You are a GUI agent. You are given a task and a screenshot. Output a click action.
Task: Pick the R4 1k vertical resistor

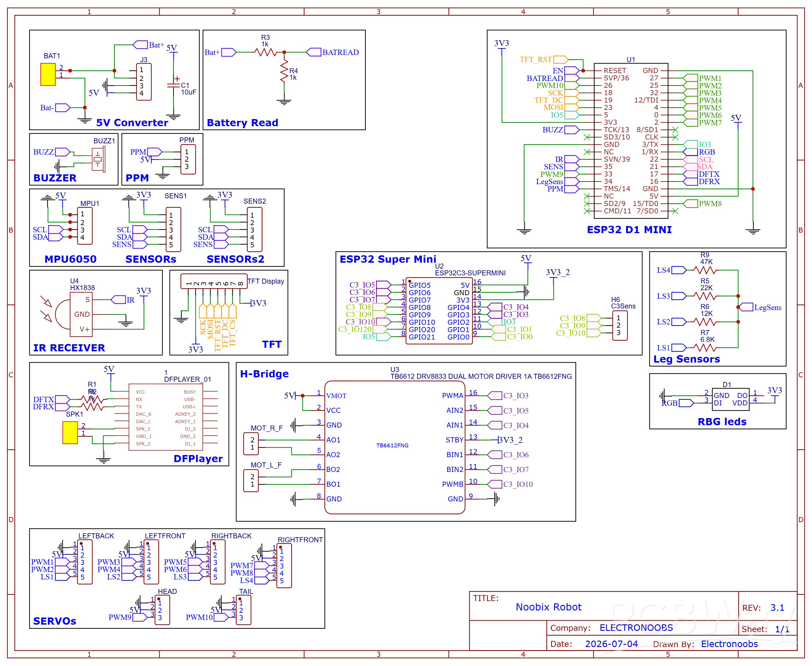pos(284,71)
